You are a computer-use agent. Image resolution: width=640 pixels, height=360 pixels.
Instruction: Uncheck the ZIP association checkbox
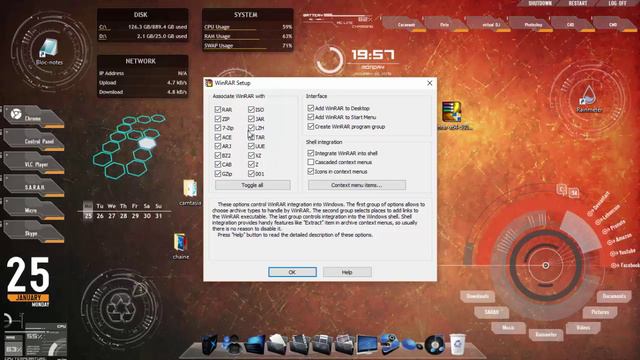coord(218,119)
